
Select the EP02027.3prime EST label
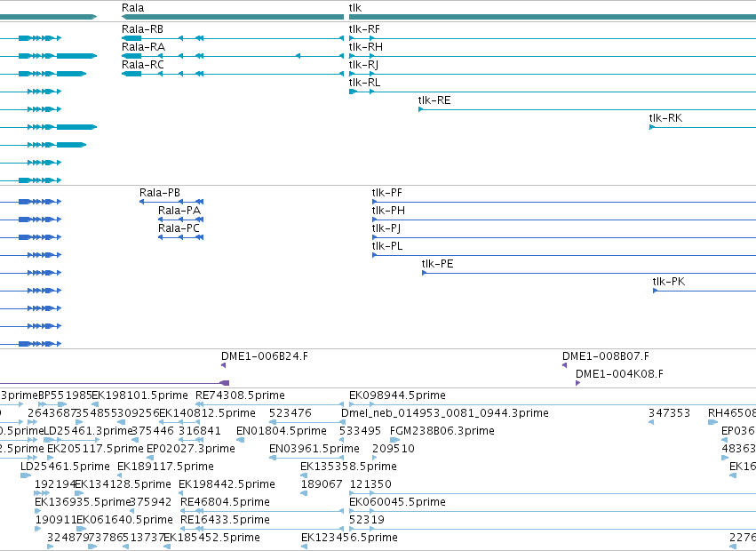coord(190,449)
